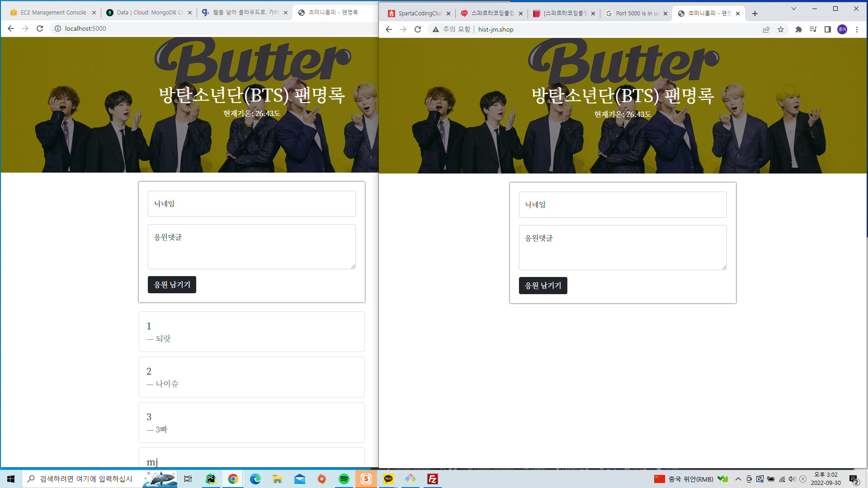Focus 응원댓글 textarea in hist-jm.shop window
The height and width of the screenshot is (488, 868).
(x=623, y=248)
